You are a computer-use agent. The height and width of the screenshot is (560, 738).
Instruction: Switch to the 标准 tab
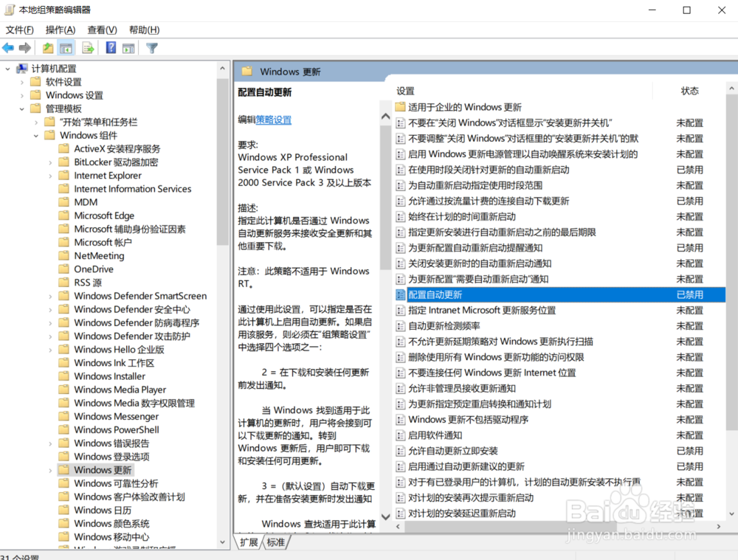click(x=276, y=542)
